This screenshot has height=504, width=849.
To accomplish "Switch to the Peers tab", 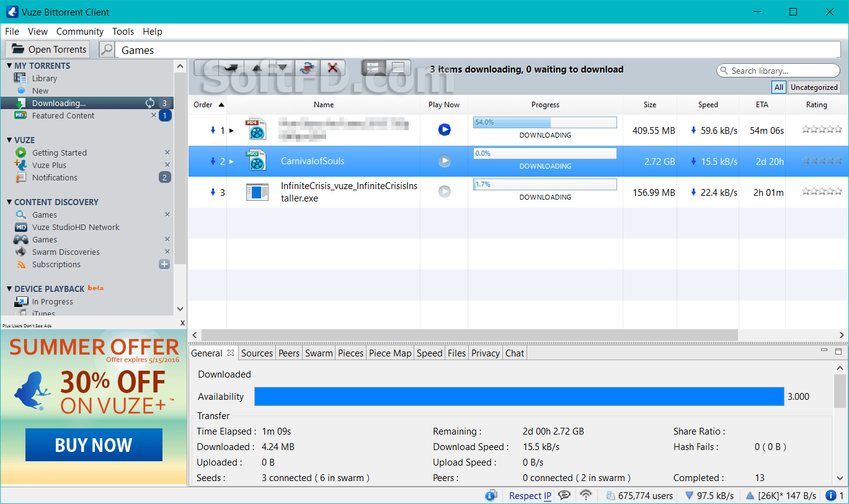I will pyautogui.click(x=289, y=353).
